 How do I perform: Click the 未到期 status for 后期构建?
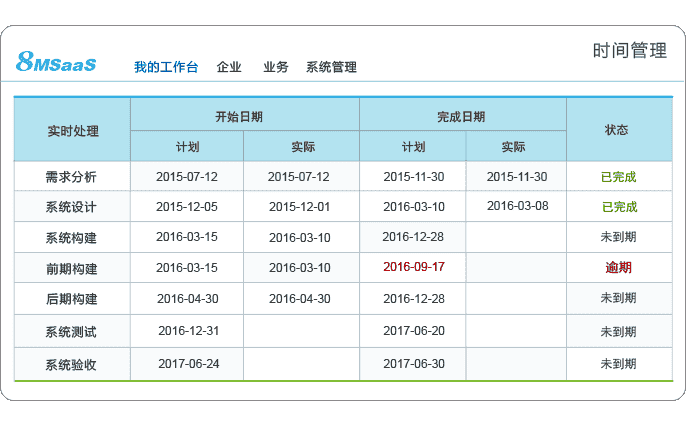[618, 298]
